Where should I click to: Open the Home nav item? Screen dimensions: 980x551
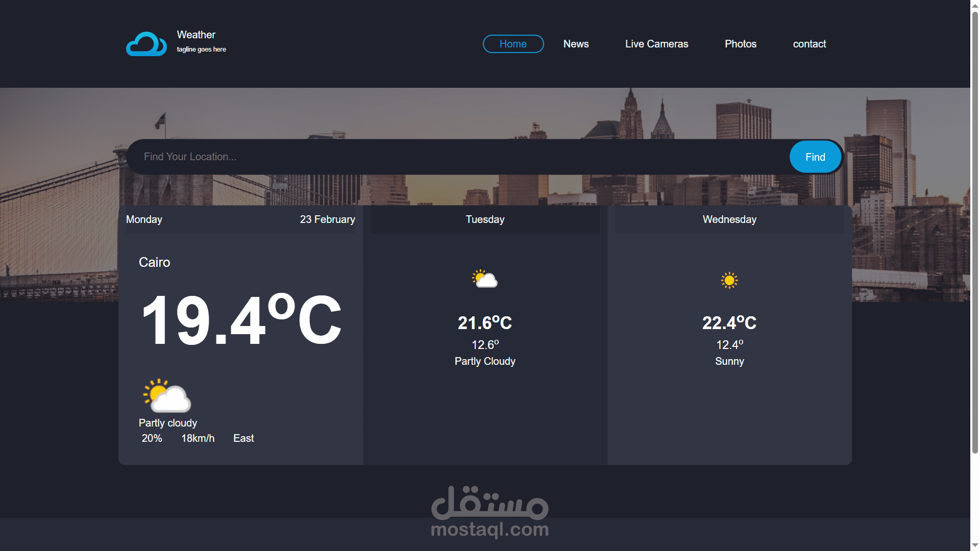[x=513, y=44]
